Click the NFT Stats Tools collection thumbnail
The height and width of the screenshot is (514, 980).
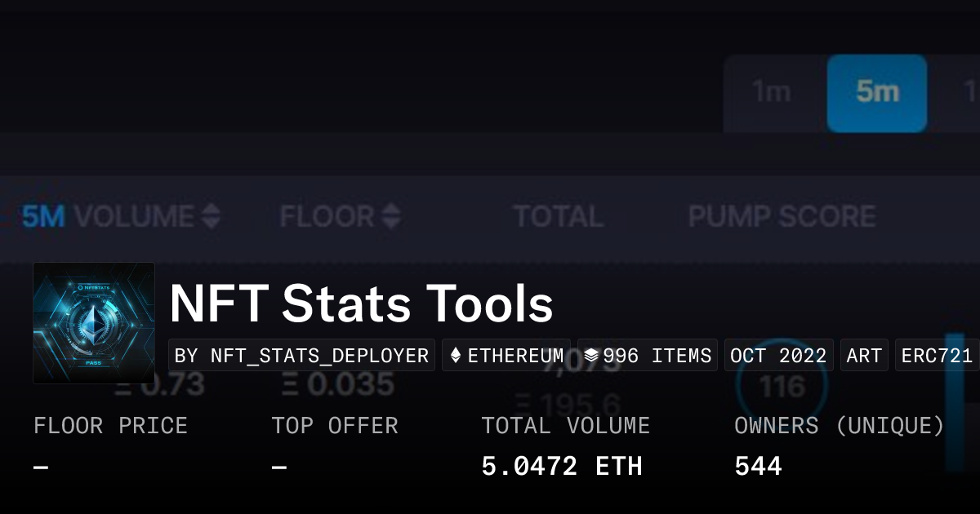click(x=94, y=323)
